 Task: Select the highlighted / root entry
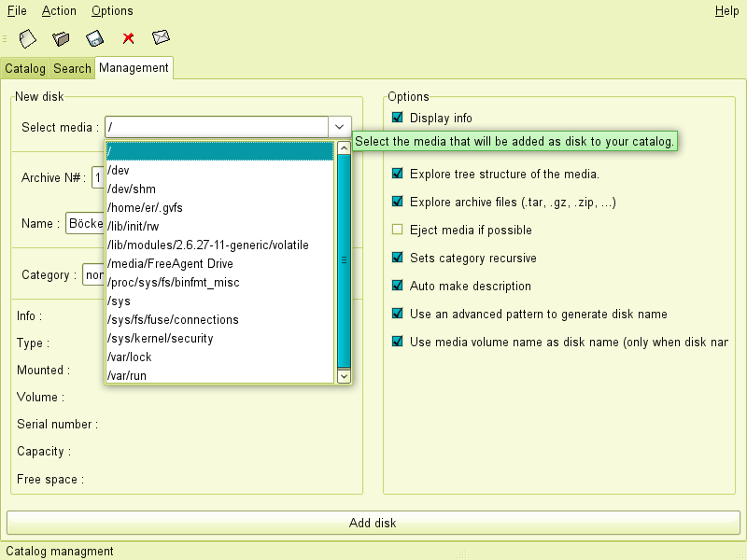click(x=220, y=151)
